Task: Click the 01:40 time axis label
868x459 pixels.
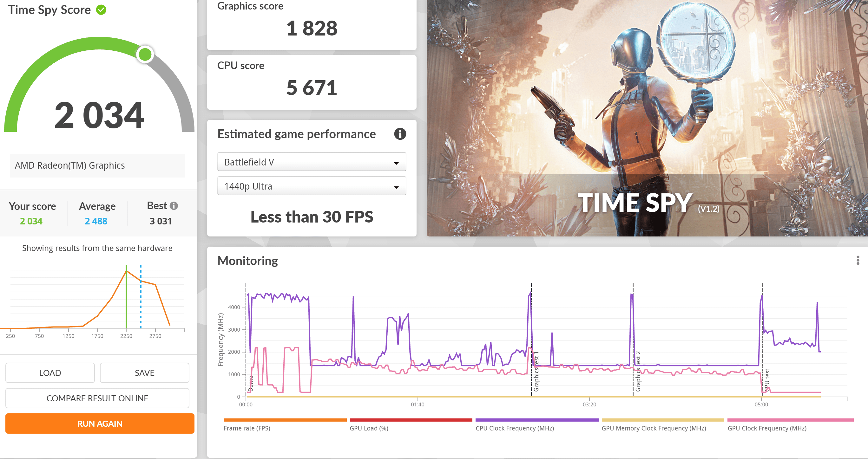Action: pyautogui.click(x=418, y=404)
